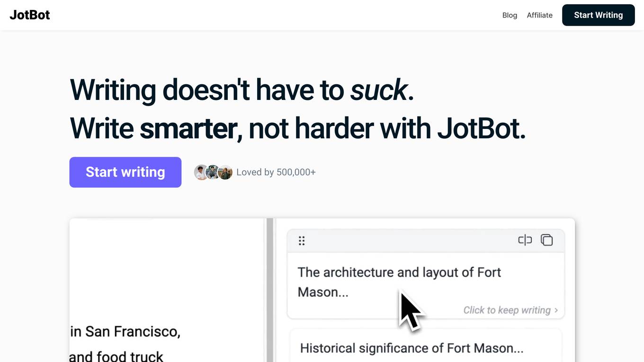Click the middle user avatar
The image size is (644, 362).
(x=213, y=172)
